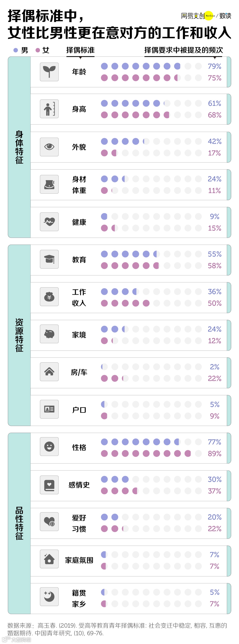Click the blue 男 legend dot
Image resolution: width=239 pixels, height=644 pixels.
pos(15,50)
